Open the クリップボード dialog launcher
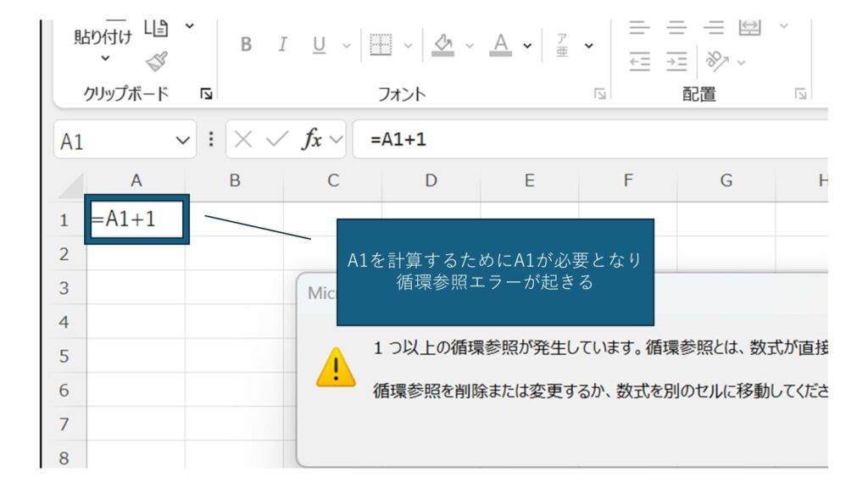The width and height of the screenshot is (868, 488). 205,94
